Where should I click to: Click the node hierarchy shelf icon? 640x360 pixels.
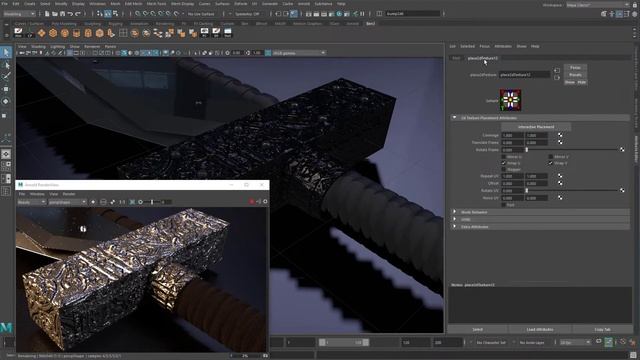[x=158, y=33]
